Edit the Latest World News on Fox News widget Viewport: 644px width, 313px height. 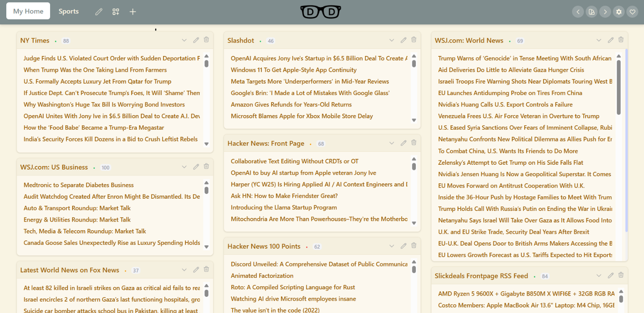[x=196, y=270]
